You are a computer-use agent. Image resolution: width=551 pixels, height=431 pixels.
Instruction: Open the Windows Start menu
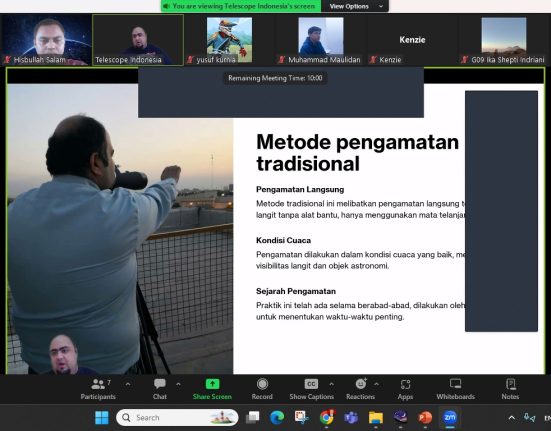[102, 417]
